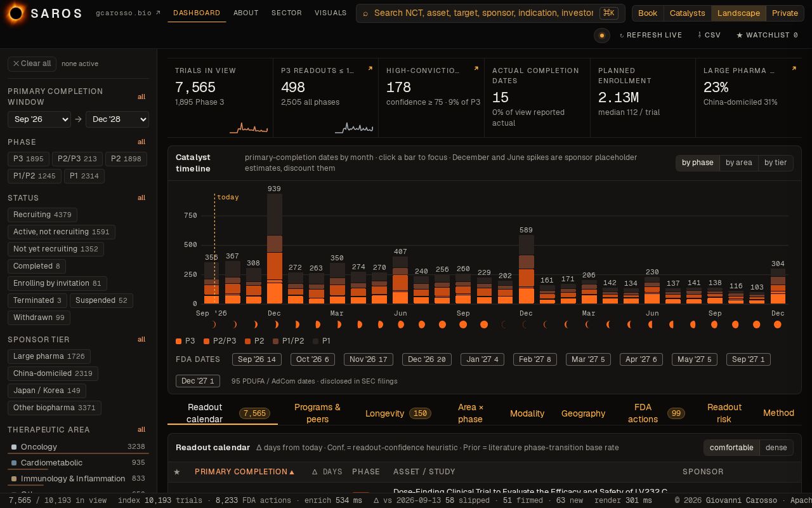Open the end month dropdown Dec '28
Screen dimensions: 812x508
pyautogui.click(x=117, y=119)
